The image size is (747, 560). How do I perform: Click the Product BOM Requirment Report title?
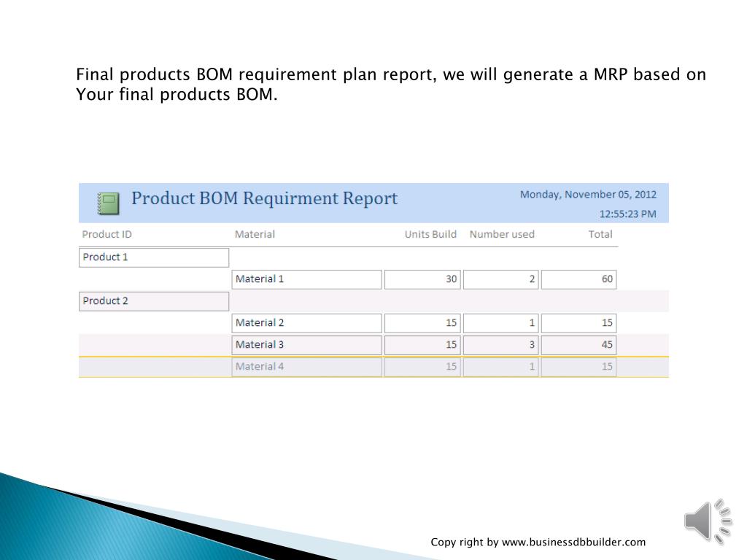point(264,198)
